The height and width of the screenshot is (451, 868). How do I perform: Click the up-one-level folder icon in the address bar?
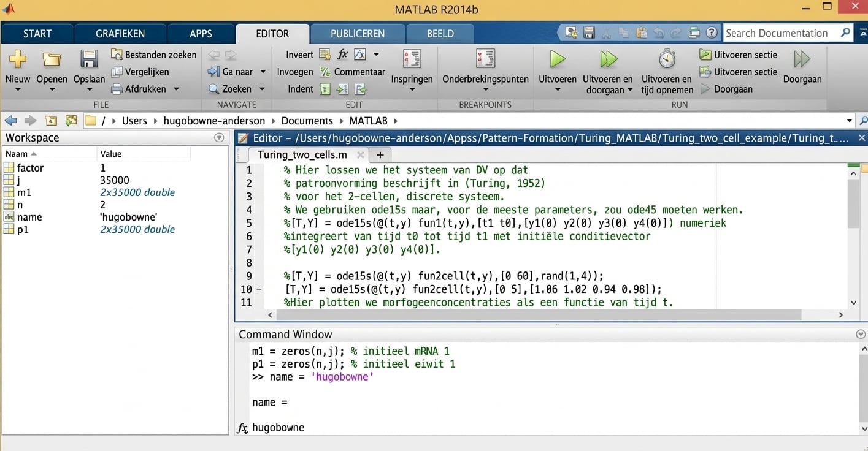pyautogui.click(x=51, y=121)
